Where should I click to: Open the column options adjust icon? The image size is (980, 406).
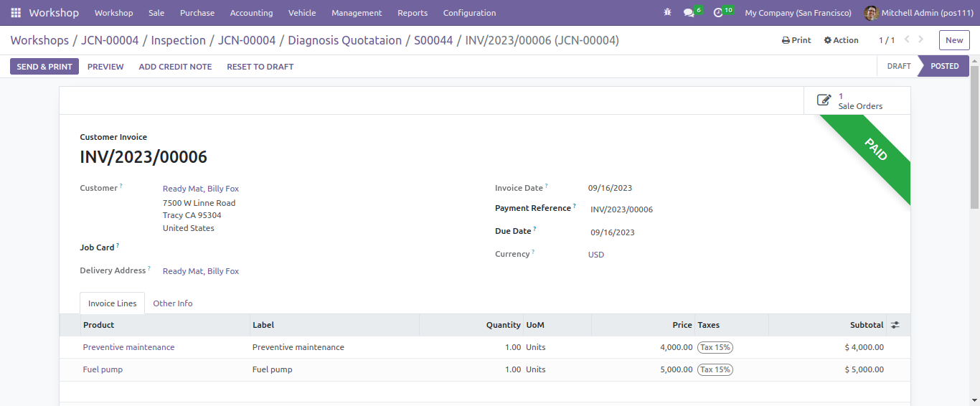tap(895, 325)
